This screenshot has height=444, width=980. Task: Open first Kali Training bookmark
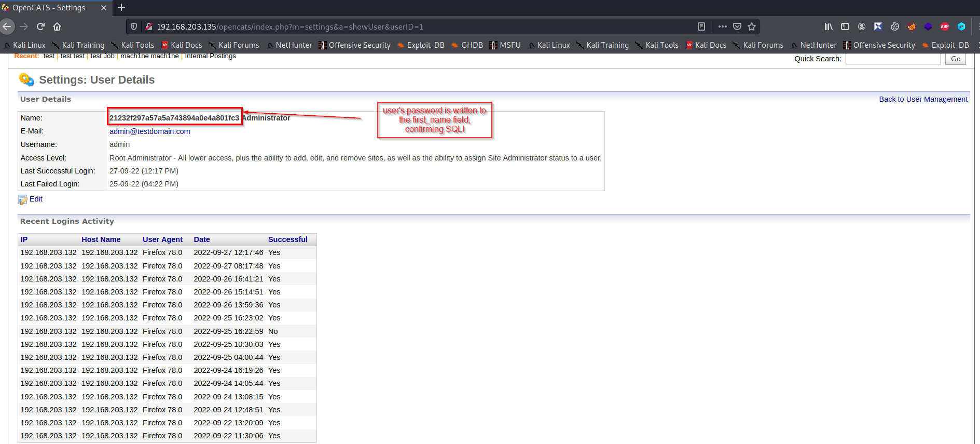point(78,45)
